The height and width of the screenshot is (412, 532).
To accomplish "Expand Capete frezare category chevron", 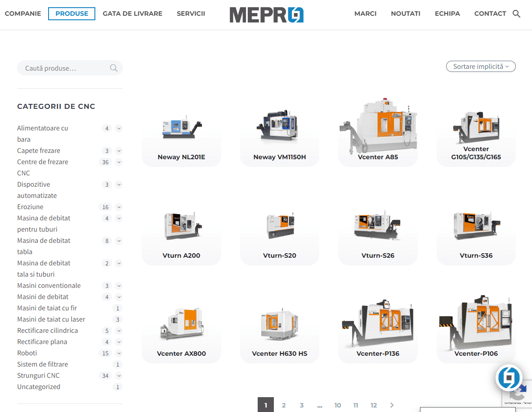I will coord(119,151).
